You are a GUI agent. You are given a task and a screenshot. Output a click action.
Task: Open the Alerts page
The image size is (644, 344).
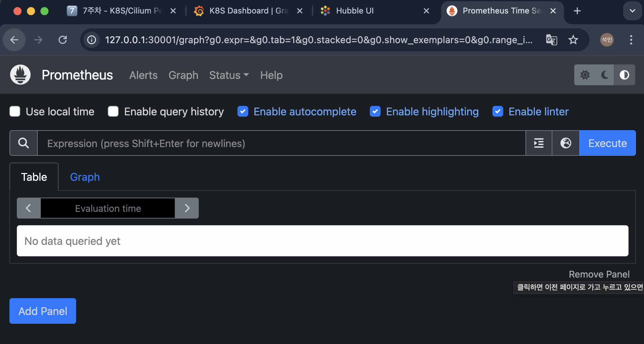pyautogui.click(x=143, y=75)
